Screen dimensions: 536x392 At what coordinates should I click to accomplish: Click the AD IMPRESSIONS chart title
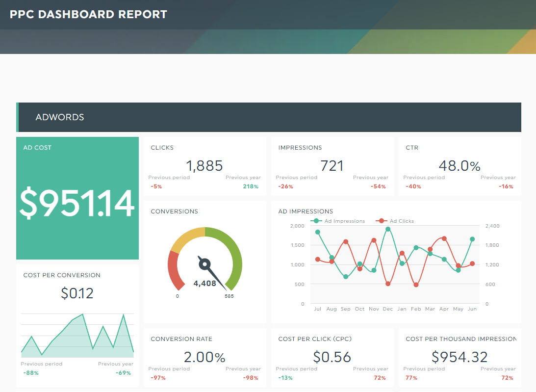click(x=306, y=211)
